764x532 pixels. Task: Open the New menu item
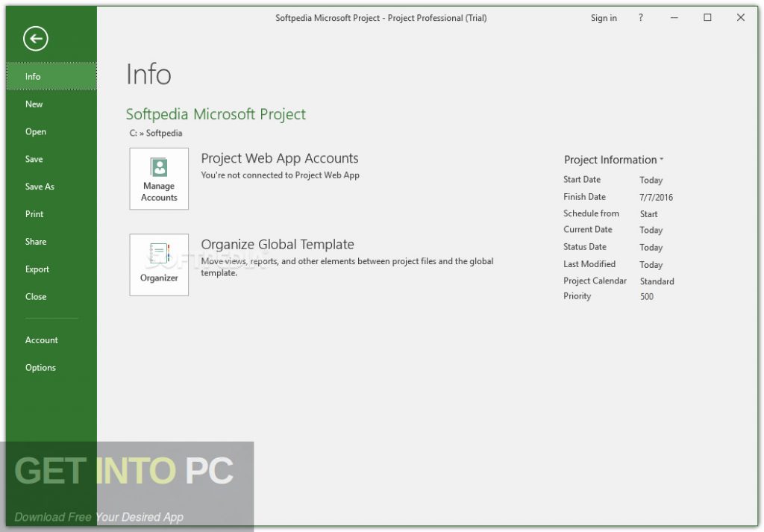pyautogui.click(x=51, y=104)
